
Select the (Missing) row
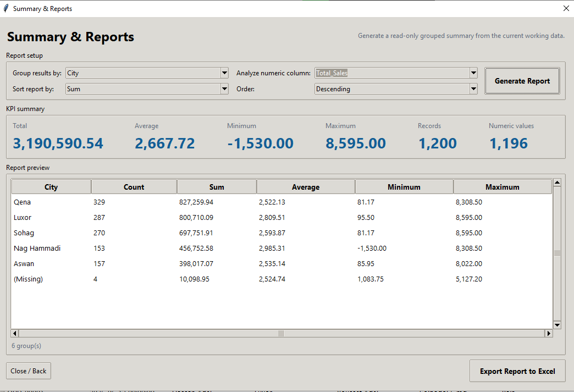click(282, 279)
